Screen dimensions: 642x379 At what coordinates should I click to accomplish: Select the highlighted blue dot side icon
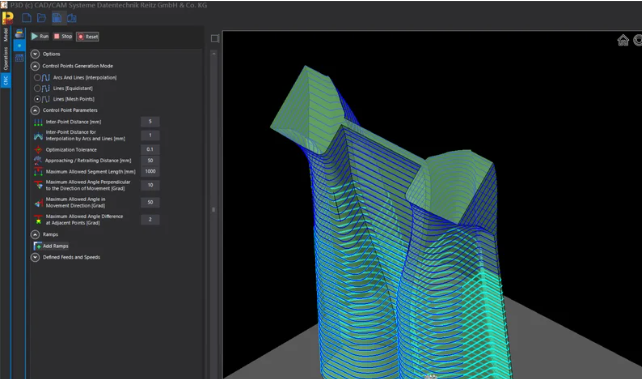[x=19, y=45]
